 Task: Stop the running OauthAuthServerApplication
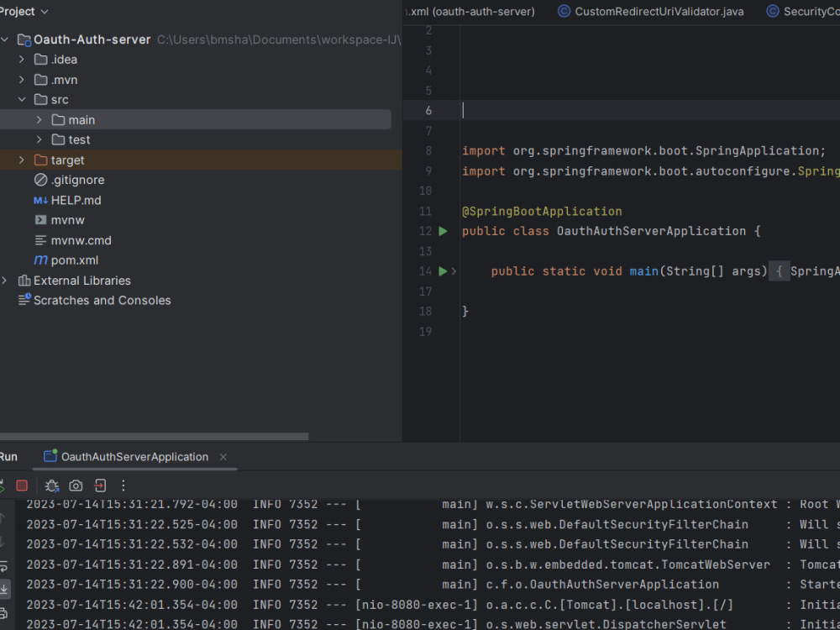[22, 486]
